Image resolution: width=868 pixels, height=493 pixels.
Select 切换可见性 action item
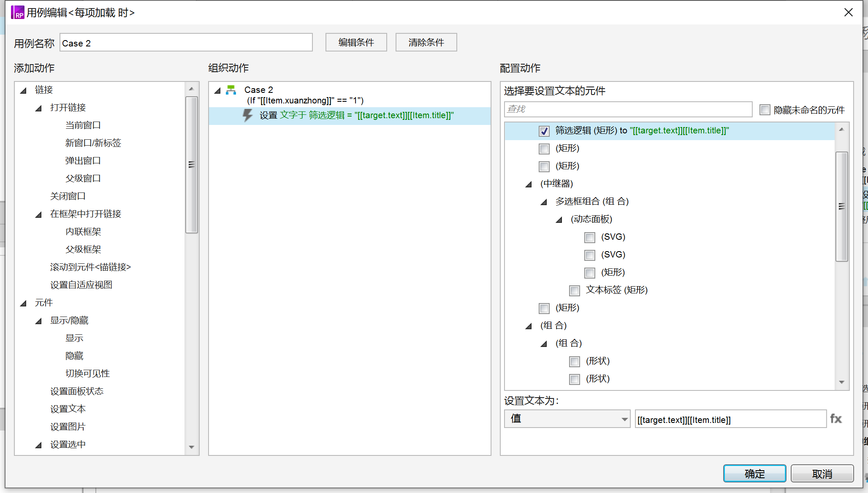point(87,374)
